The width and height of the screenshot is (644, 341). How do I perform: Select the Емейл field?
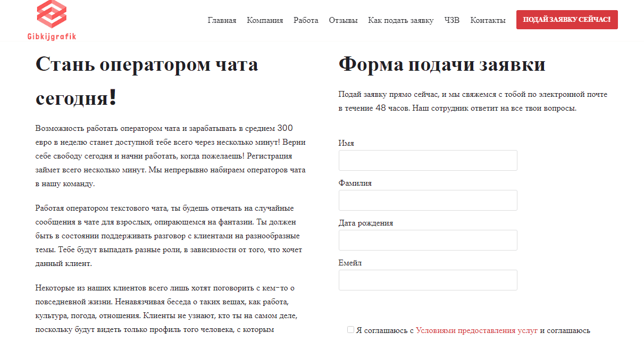coord(428,280)
